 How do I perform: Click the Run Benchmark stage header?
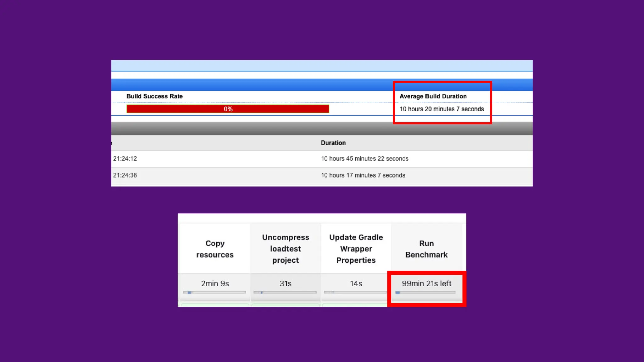tap(426, 249)
